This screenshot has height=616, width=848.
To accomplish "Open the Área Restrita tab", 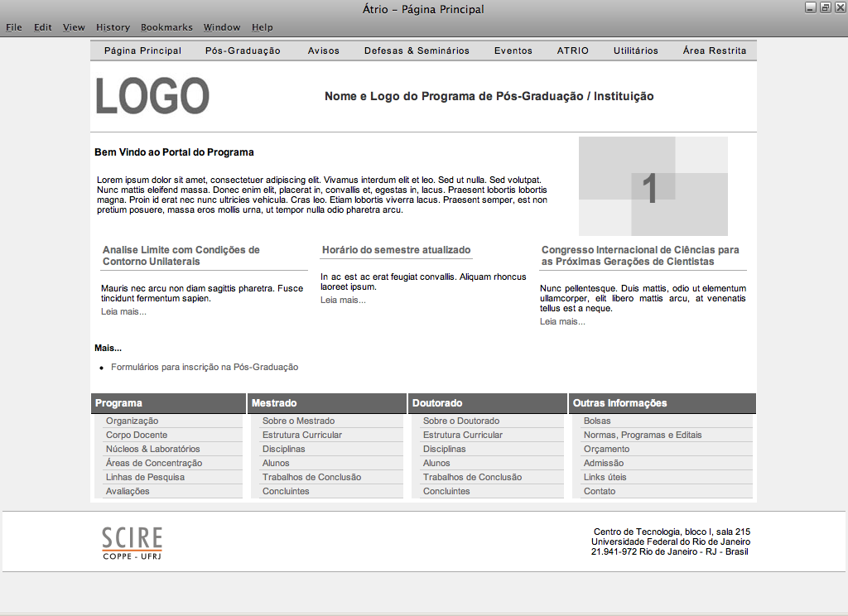I will coord(714,51).
